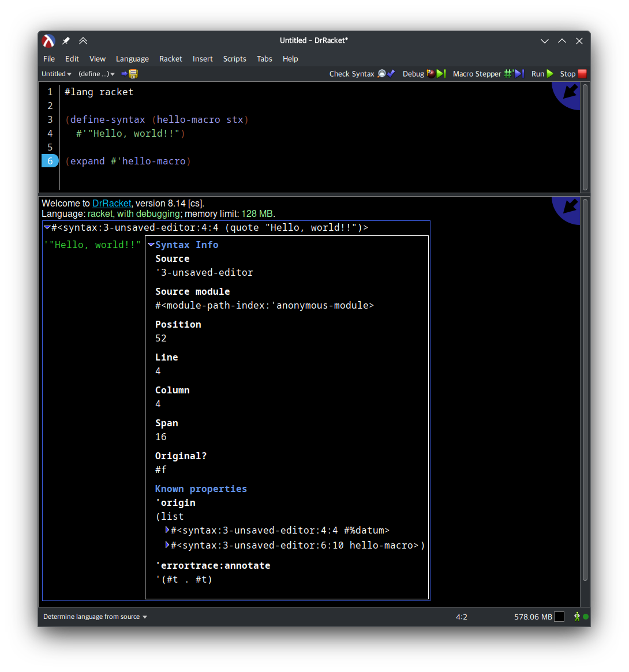Open the View menu
This screenshot has width=629, height=672.
point(98,59)
